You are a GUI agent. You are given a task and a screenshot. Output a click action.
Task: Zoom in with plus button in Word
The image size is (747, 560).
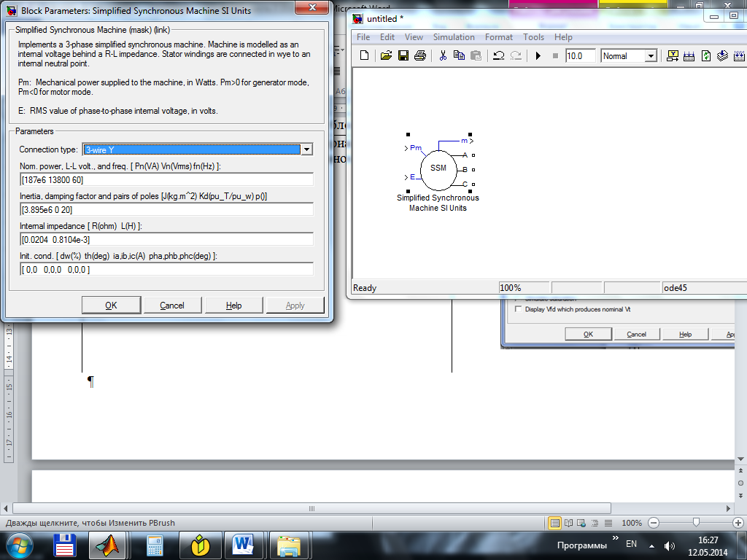coord(738,523)
